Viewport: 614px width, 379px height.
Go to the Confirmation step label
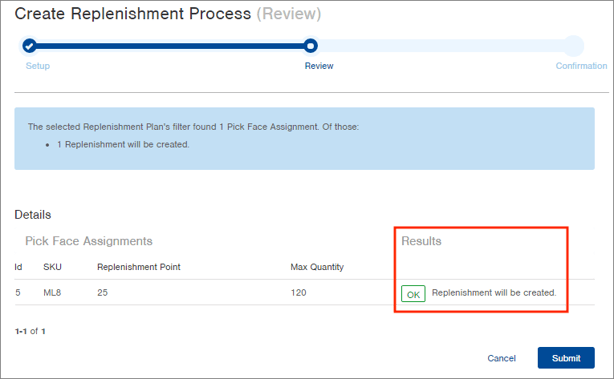[581, 66]
